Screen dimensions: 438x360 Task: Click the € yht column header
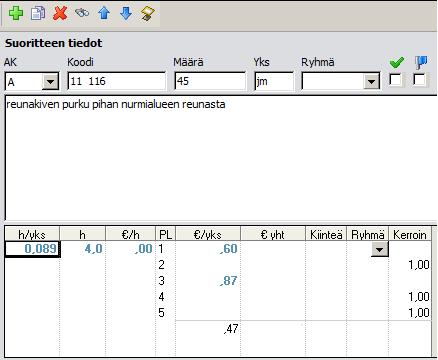273,234
